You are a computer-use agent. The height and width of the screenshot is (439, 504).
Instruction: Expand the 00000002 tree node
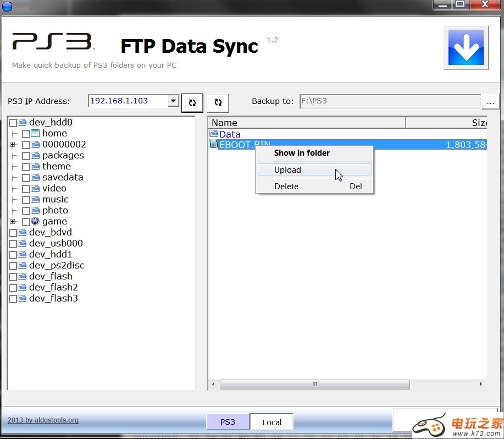[x=12, y=145]
